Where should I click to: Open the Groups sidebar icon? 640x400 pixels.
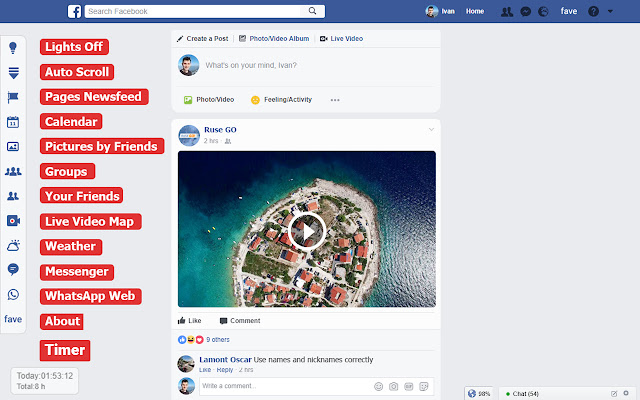(13, 171)
